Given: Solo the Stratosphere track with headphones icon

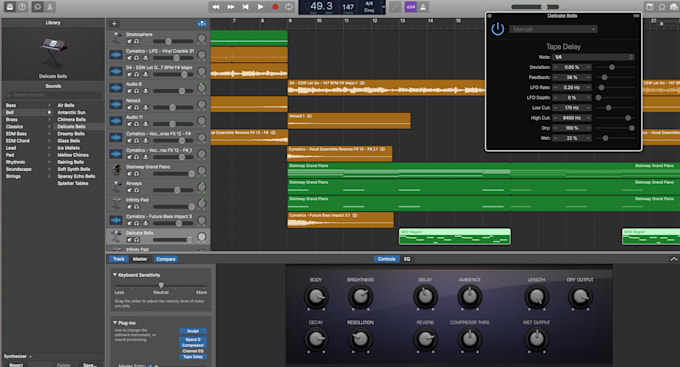Looking at the screenshot, I should (x=137, y=41).
